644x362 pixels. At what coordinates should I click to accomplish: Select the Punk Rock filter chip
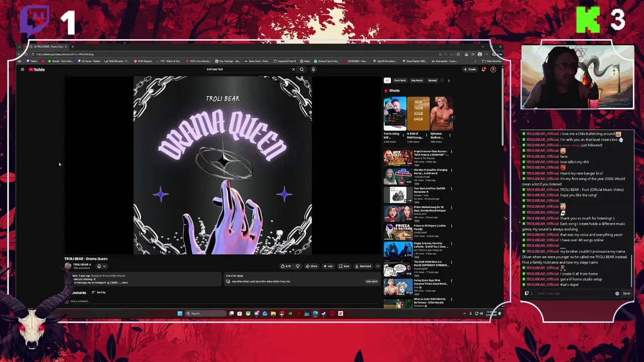(400, 80)
